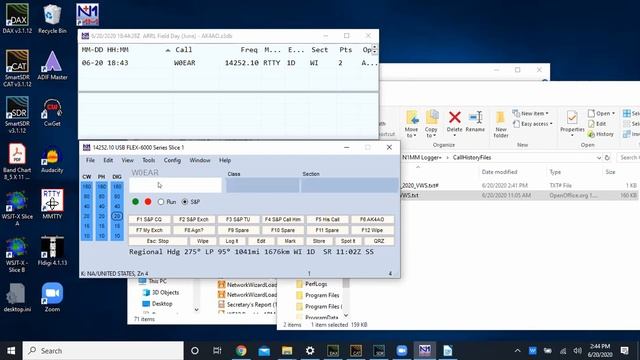Select 10 in the PH band column
This screenshot has height=360, width=640.
coord(102,236)
